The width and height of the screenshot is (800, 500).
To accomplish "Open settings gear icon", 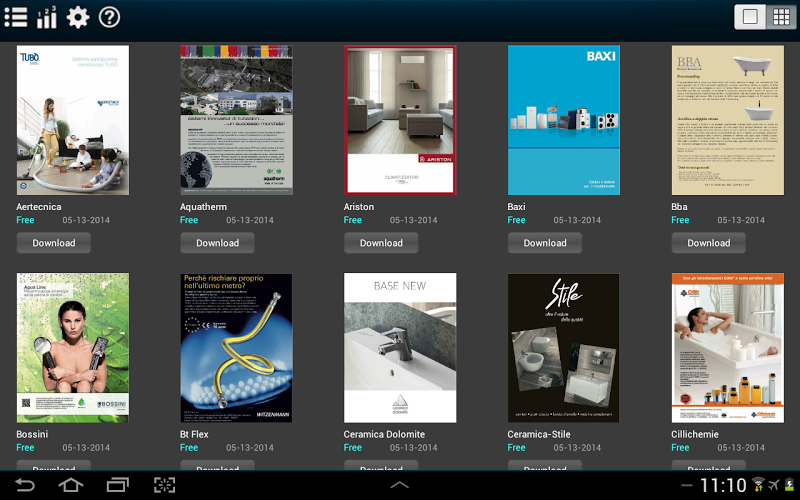I will [x=78, y=17].
